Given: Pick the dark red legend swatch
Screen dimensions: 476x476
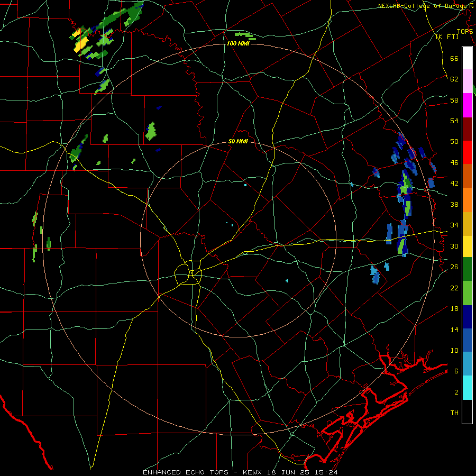Looking at the screenshot, I should pos(467,129).
